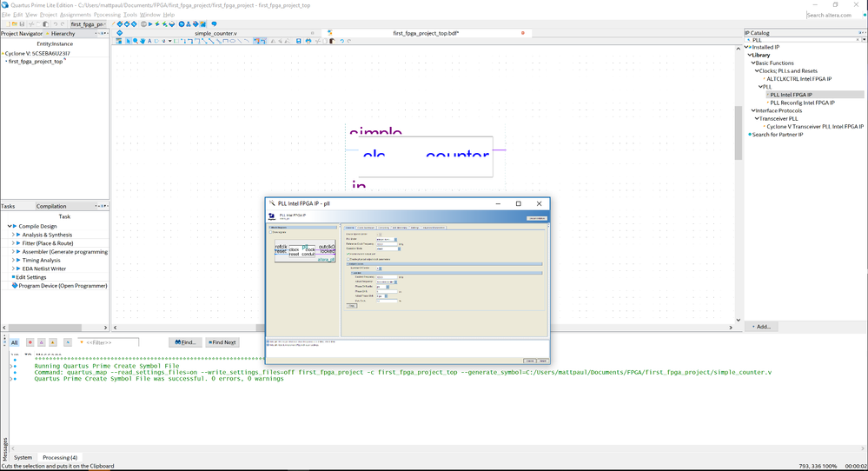Select the text tool (A) in schematic toolbar
868x471 pixels.
point(149,41)
